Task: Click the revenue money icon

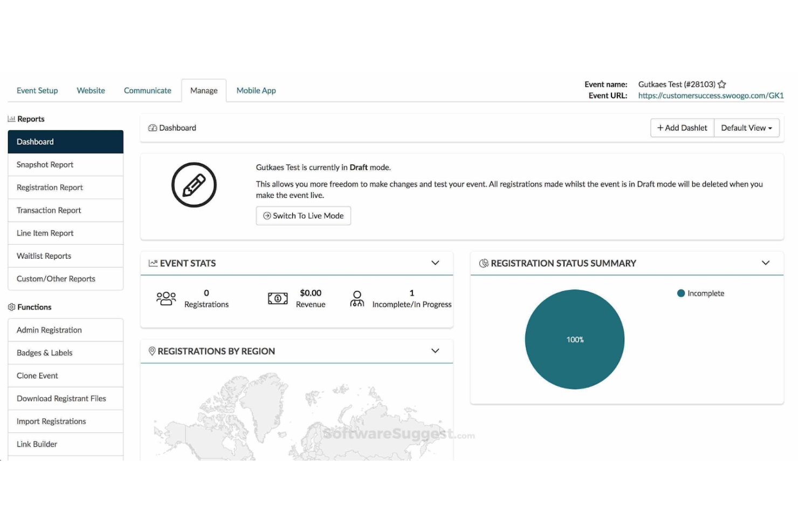Action: coord(278,299)
